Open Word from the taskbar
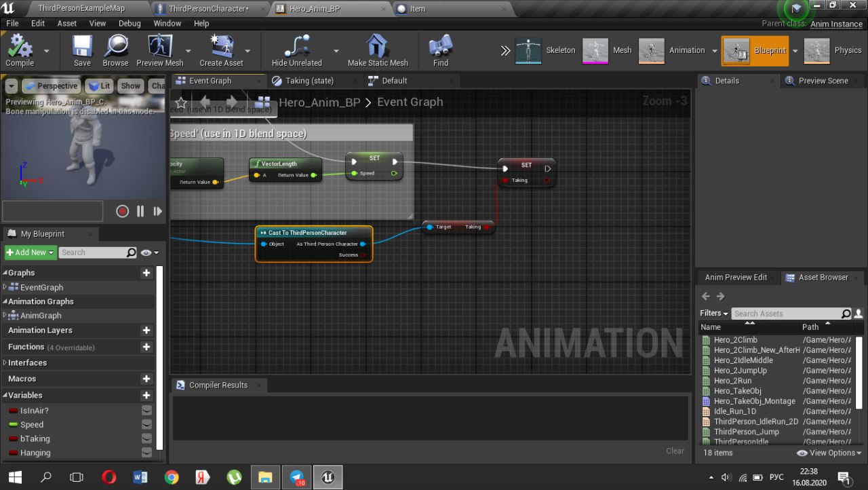Screen dimensions: 868x490 140,477
